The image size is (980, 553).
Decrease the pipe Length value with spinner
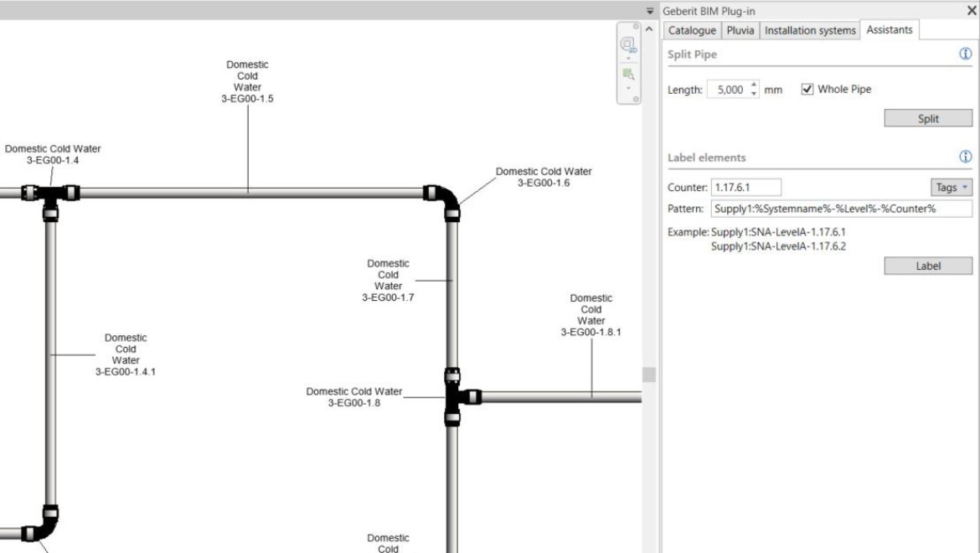pyautogui.click(x=754, y=93)
